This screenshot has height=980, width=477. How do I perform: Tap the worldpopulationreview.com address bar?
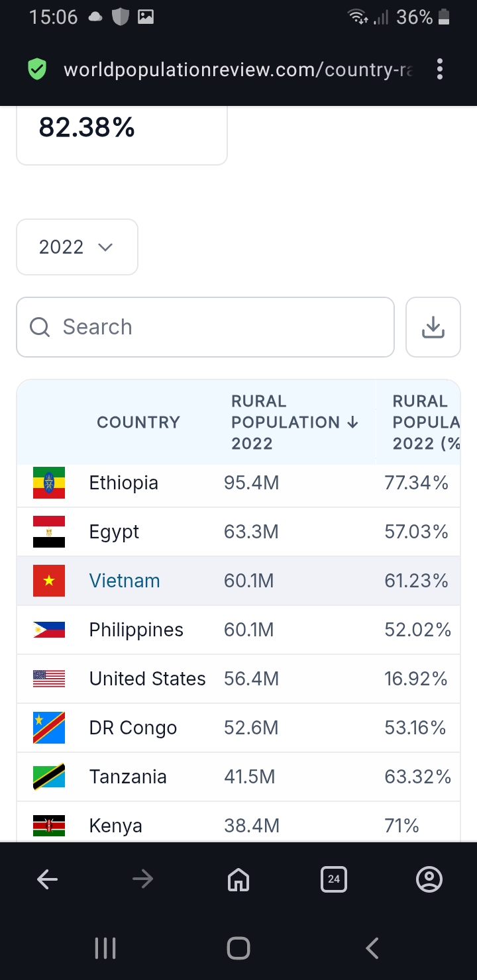[238, 70]
